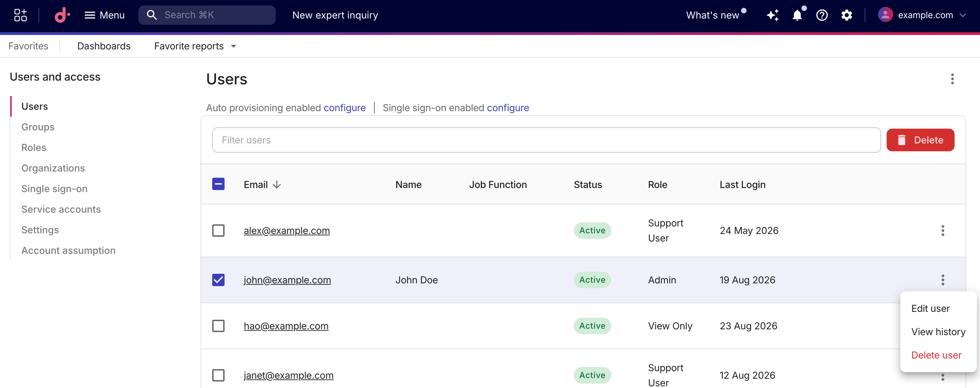Image resolution: width=980 pixels, height=388 pixels.
Task: Open Service accounts in the sidebar
Action: (x=61, y=209)
